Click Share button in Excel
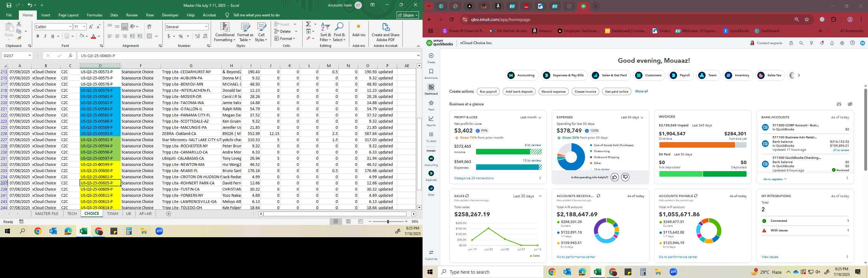The height and width of the screenshot is (278, 868). click(408, 15)
